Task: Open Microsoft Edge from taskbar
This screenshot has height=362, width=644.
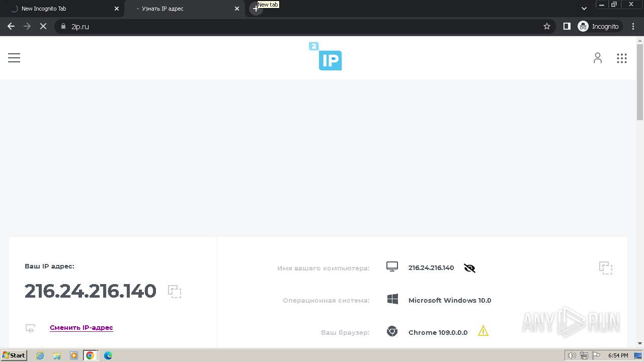Action: coord(108,355)
